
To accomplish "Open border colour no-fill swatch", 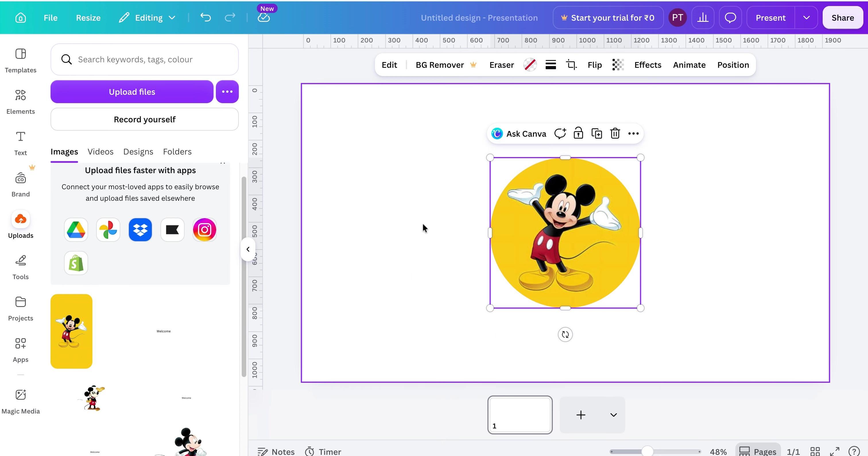I will coord(530,65).
